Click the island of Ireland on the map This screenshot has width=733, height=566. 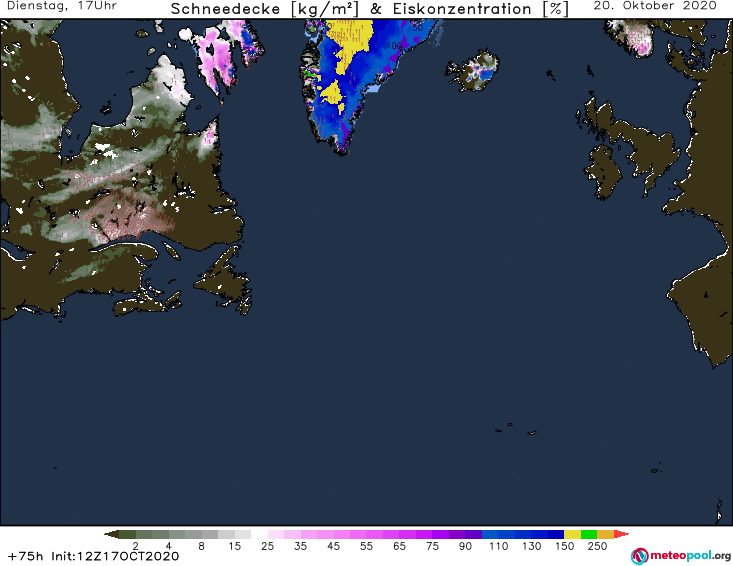(x=604, y=172)
